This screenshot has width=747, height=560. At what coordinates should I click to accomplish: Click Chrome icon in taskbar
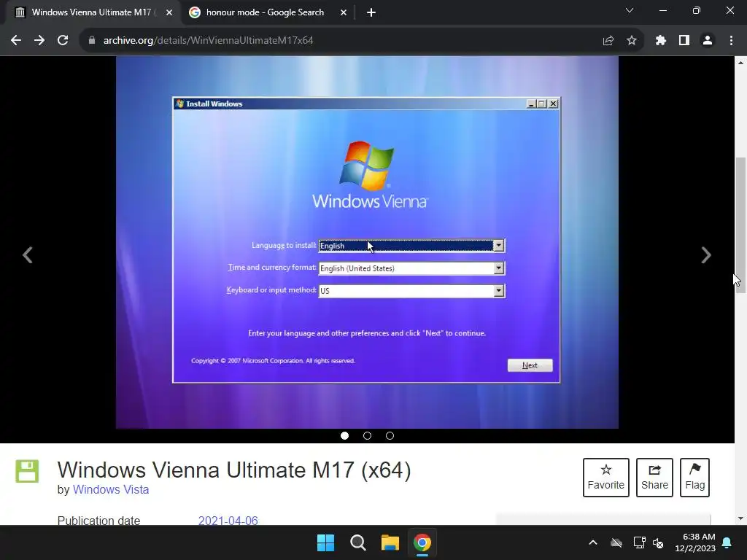click(422, 542)
